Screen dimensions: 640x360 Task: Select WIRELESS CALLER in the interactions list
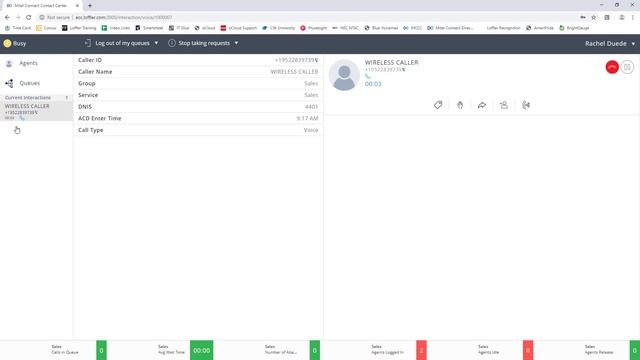point(36,111)
